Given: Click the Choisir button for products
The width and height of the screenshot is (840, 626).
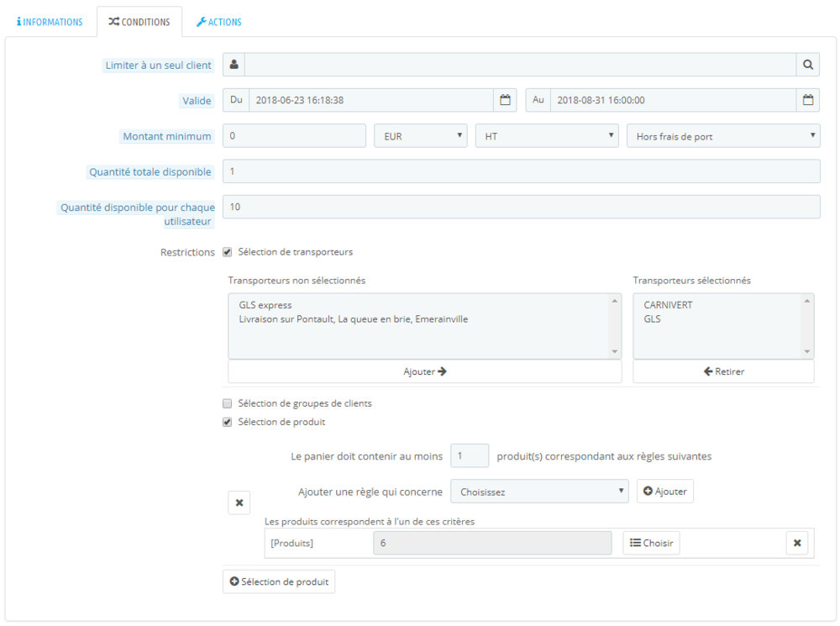Looking at the screenshot, I should 652,543.
